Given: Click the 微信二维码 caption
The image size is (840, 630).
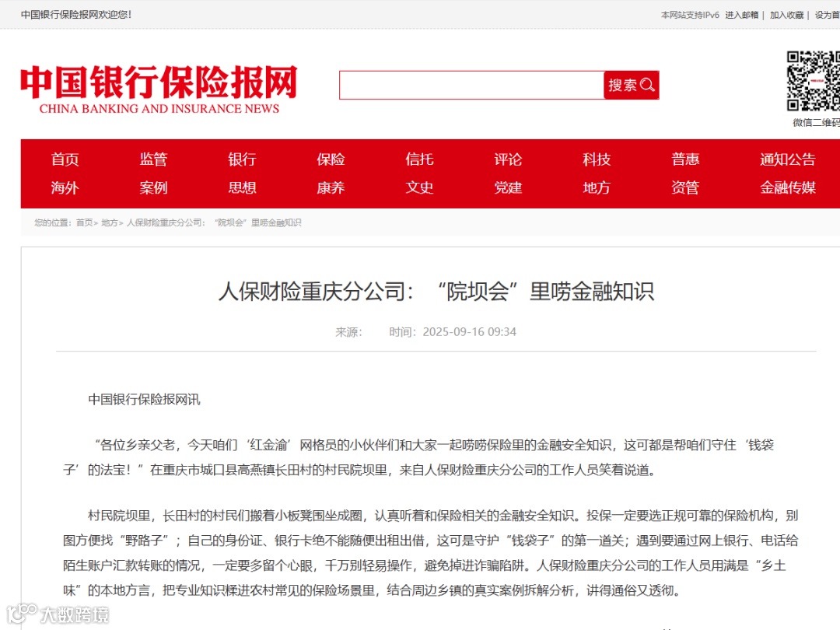Looking at the screenshot, I should click(x=817, y=123).
